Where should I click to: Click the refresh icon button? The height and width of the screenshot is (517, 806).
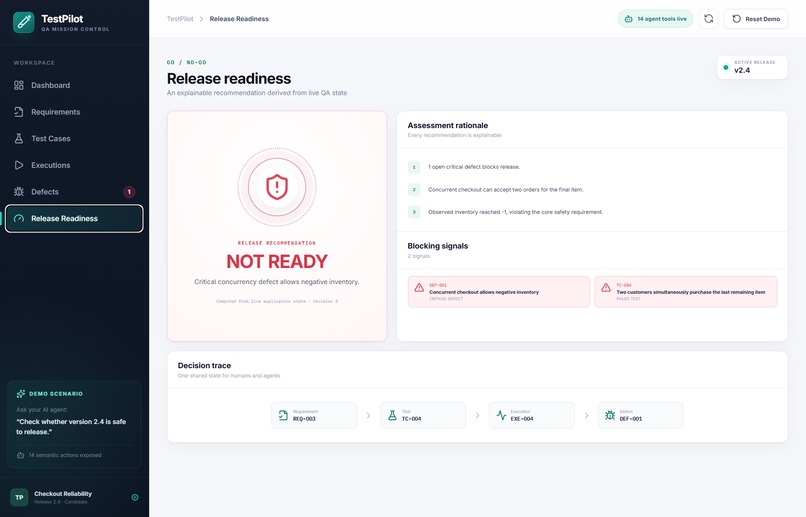click(x=708, y=19)
